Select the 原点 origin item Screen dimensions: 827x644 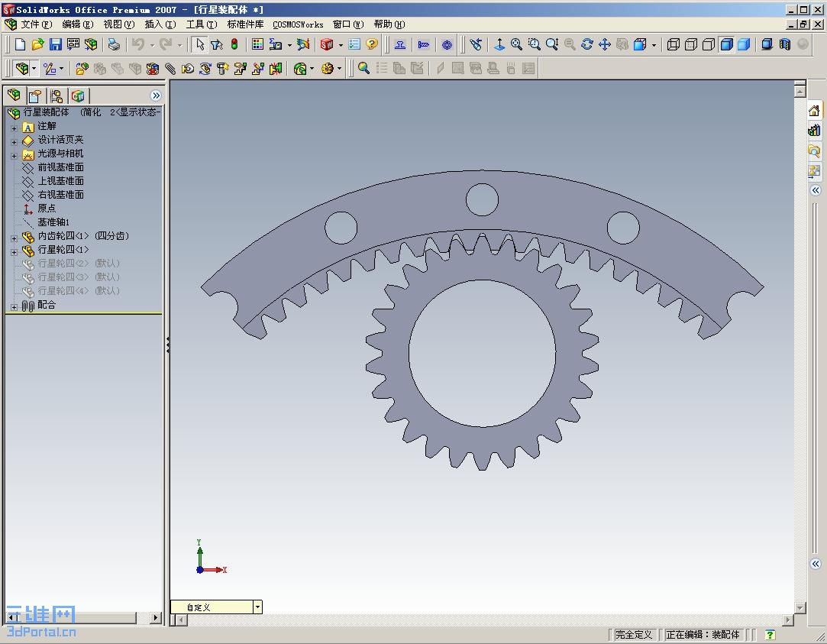[47, 209]
